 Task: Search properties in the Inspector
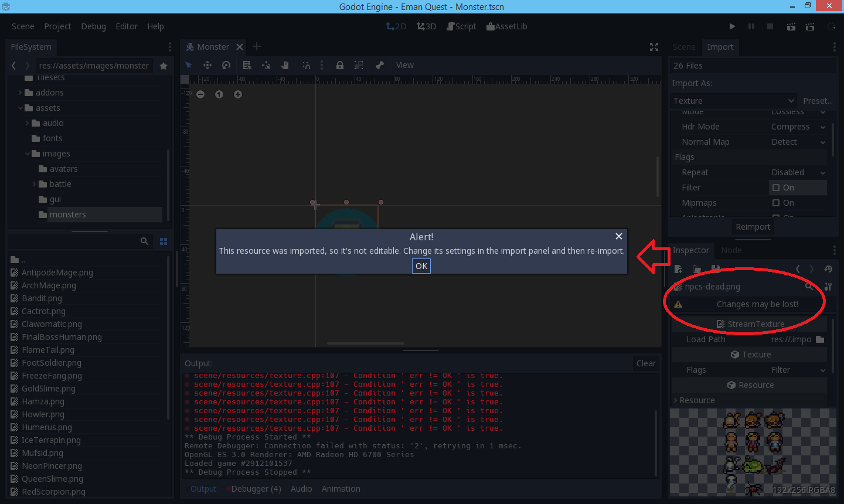(x=809, y=287)
